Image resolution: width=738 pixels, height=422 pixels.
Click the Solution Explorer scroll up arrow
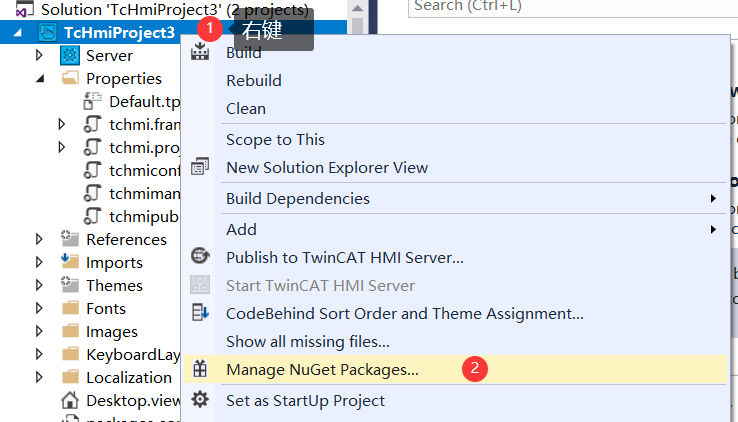(x=358, y=8)
